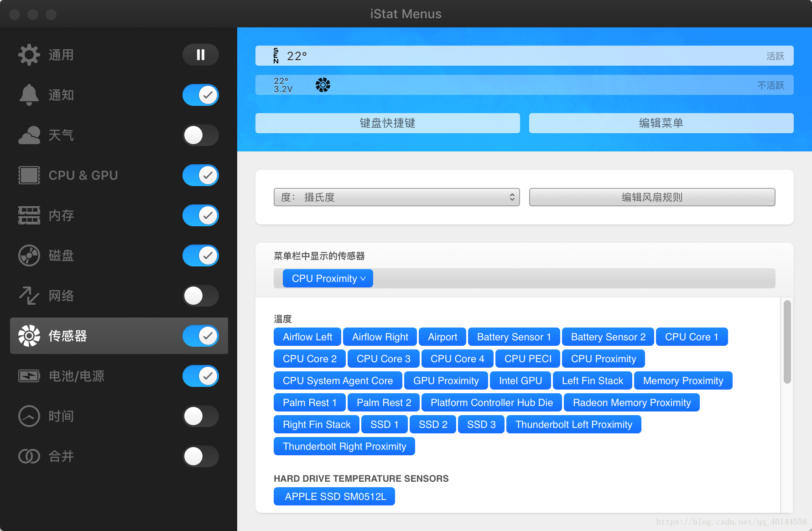The width and height of the screenshot is (812, 531).
Task: Select the CPU System Agent Core tag
Action: (x=338, y=380)
